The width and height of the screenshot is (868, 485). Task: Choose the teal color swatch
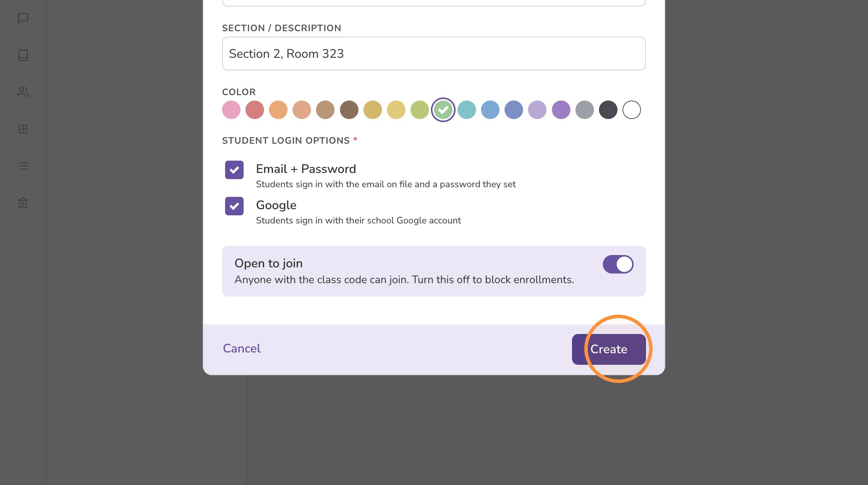(467, 110)
